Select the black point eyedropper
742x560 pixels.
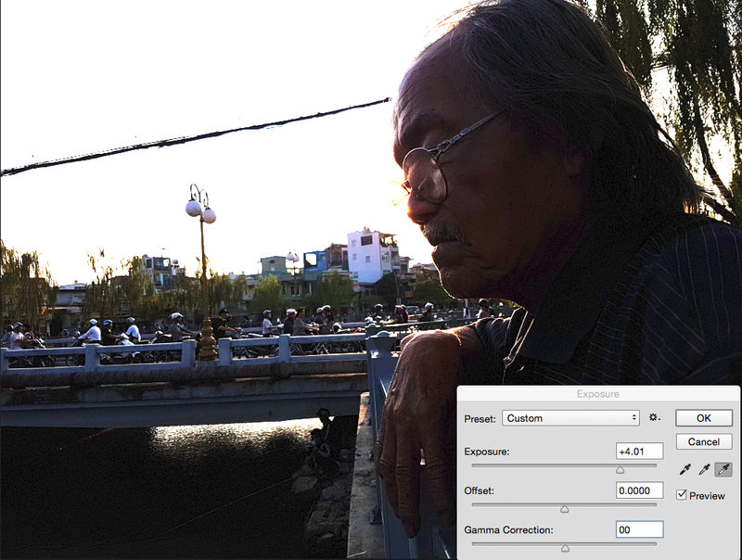685,470
